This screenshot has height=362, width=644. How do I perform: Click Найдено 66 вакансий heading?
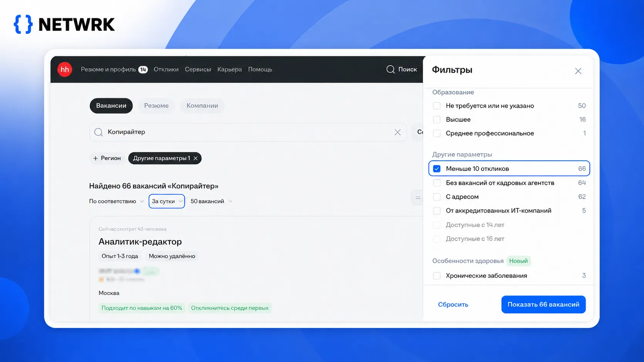click(x=154, y=186)
